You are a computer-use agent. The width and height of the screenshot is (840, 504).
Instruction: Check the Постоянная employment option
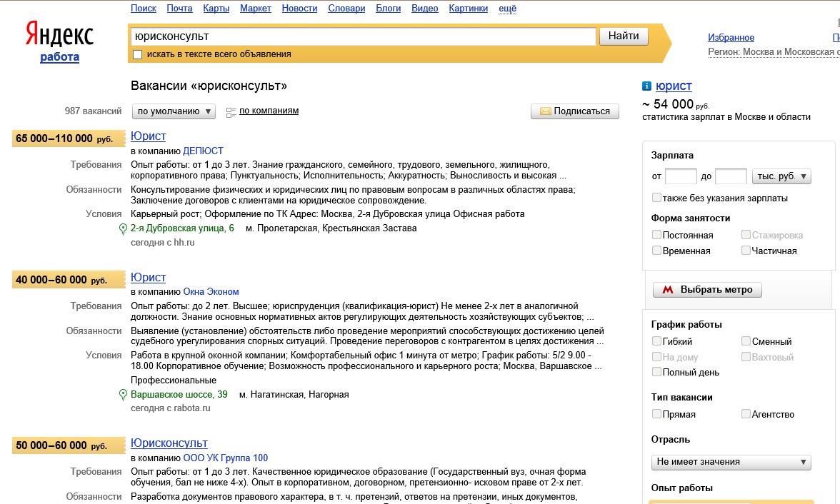(x=656, y=235)
